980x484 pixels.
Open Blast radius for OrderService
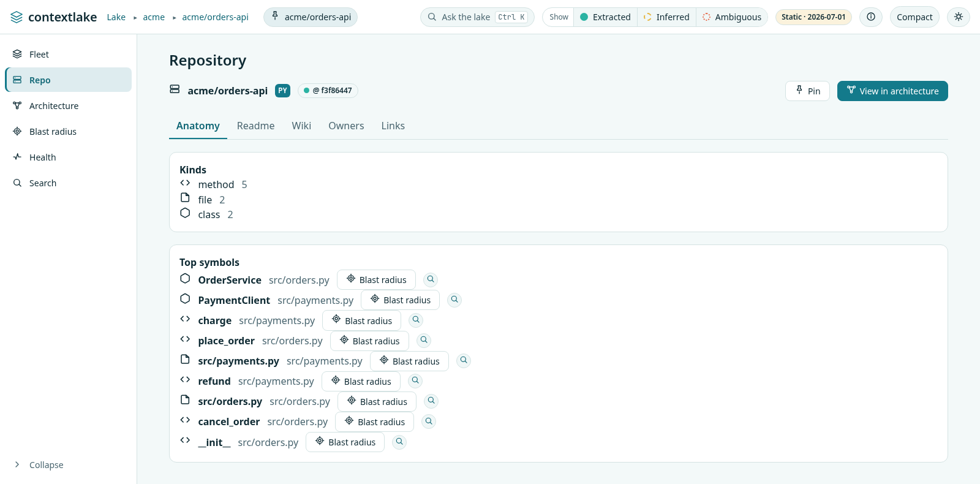point(376,279)
